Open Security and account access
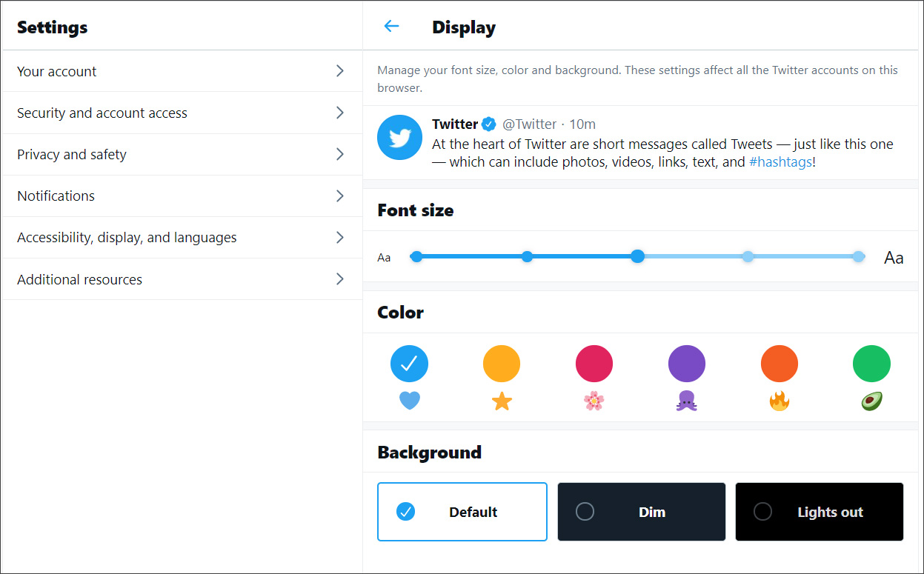Image resolution: width=924 pixels, height=574 pixels. 181,113
